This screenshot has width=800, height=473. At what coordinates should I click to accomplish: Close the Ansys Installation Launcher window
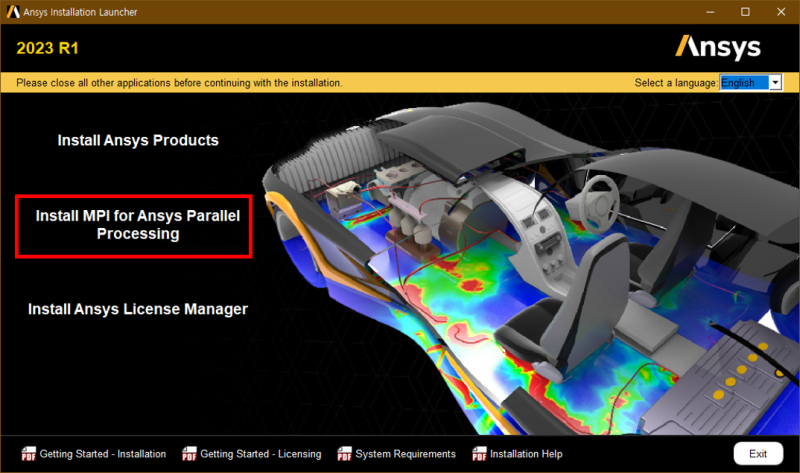coord(781,12)
